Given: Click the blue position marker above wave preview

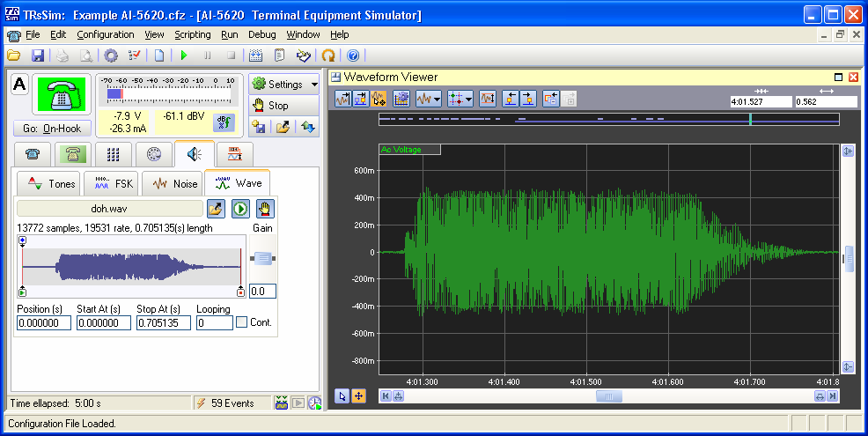Looking at the screenshot, I should click(22, 240).
